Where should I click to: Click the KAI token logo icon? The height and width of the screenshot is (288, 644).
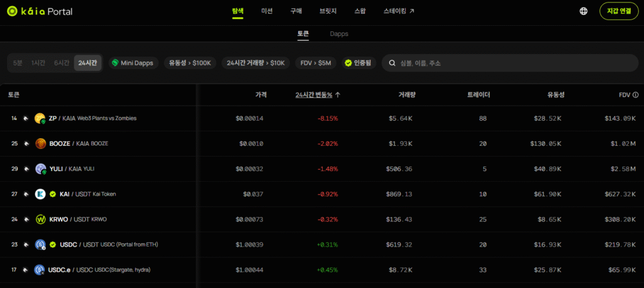coord(40,194)
